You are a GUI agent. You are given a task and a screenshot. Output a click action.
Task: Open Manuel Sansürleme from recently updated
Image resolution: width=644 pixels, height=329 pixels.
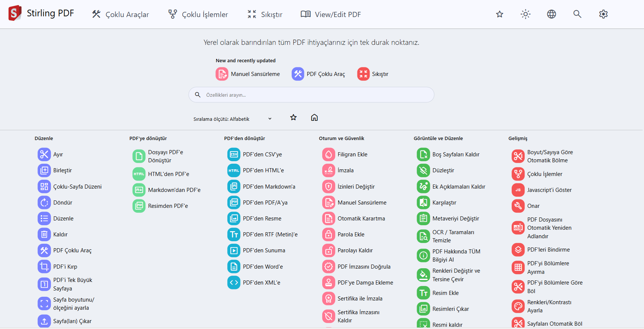(248, 74)
